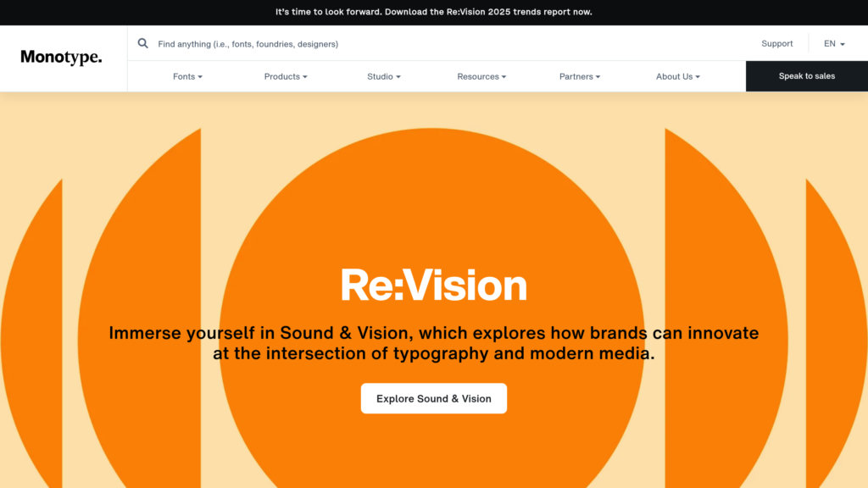Screen dimensions: 868x488
Task: Open the Resources menu
Action: [481, 76]
